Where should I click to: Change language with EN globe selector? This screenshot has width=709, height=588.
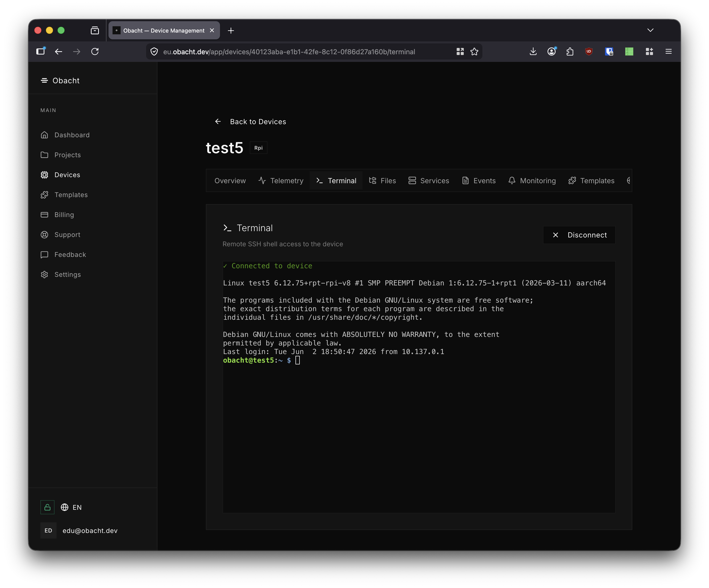[71, 507]
